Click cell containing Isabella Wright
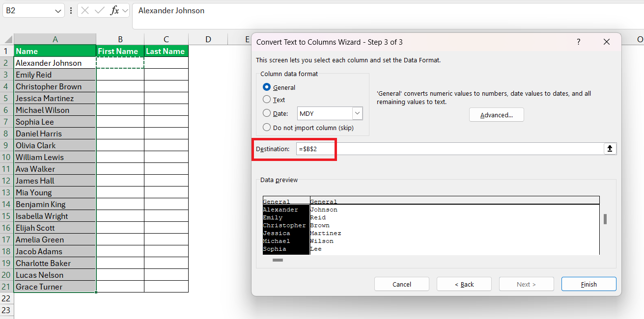644x319 pixels. (x=55, y=216)
